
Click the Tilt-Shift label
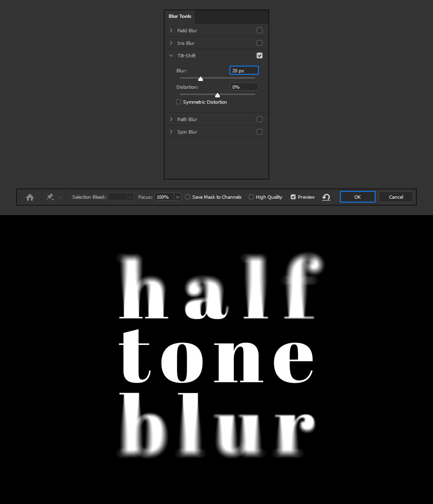187,55
